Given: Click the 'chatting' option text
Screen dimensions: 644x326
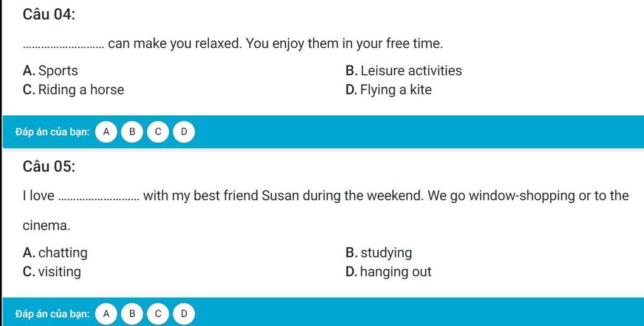Looking at the screenshot, I should 63,252.
